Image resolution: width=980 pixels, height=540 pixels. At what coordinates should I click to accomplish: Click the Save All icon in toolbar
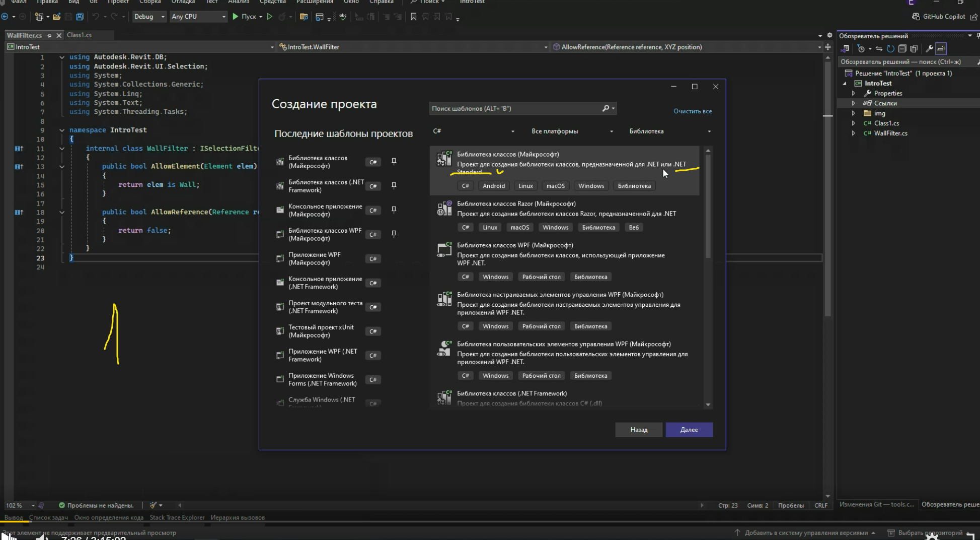[x=80, y=17]
